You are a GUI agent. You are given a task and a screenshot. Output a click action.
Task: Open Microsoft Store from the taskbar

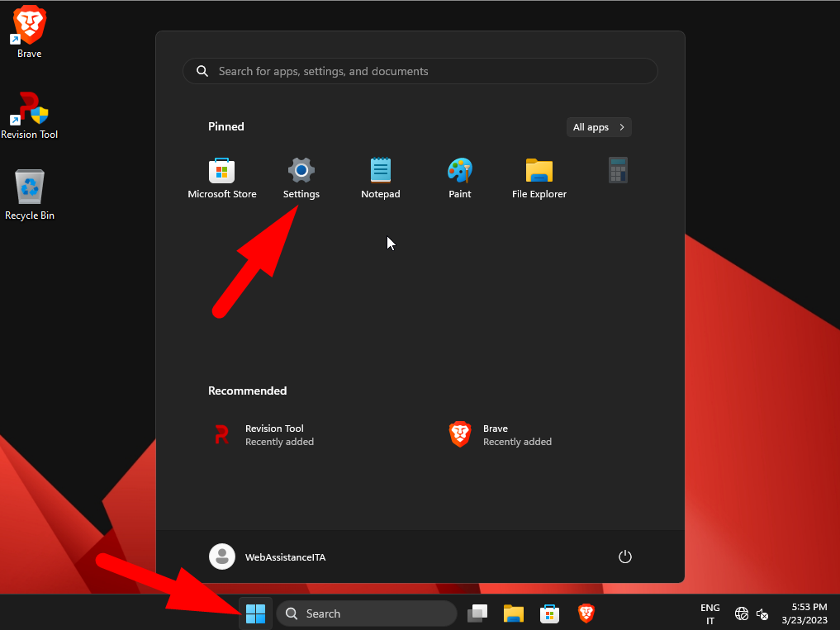[549, 613]
